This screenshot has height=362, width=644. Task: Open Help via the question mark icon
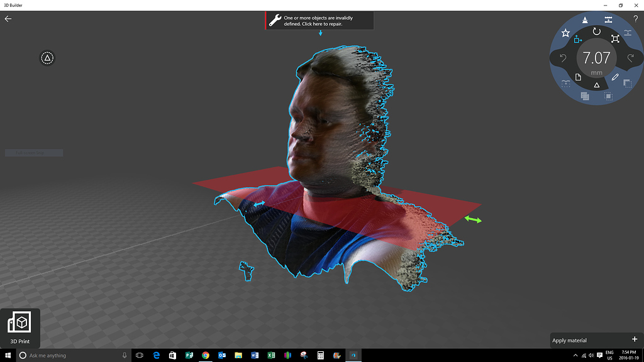point(636,19)
